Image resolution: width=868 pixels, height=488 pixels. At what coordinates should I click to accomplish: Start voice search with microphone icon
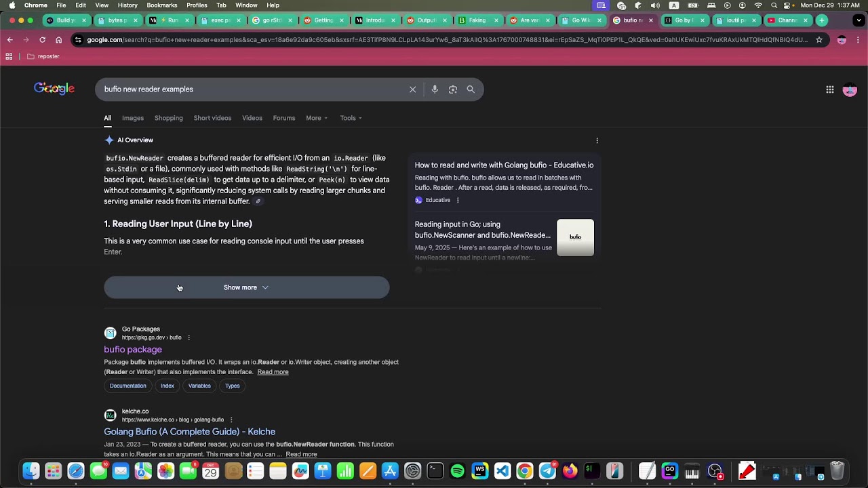[x=435, y=89]
